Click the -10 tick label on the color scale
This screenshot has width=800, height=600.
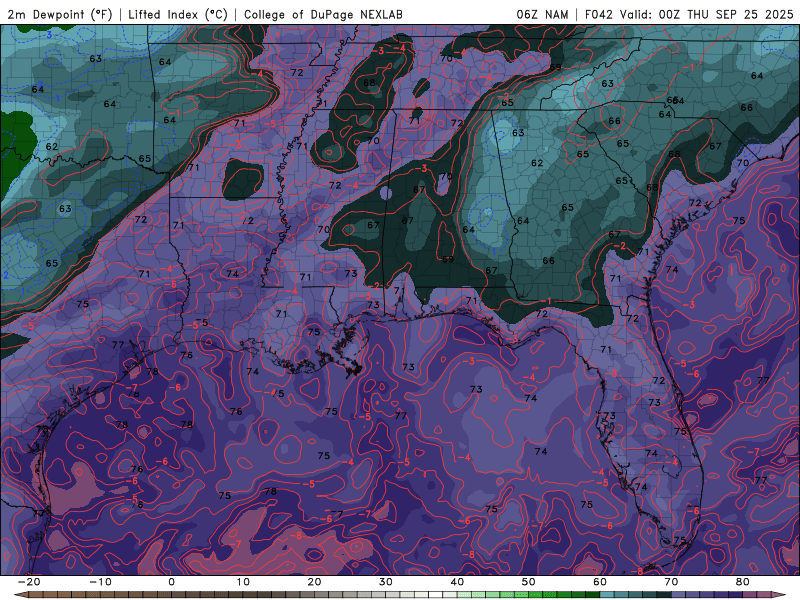coord(100,582)
